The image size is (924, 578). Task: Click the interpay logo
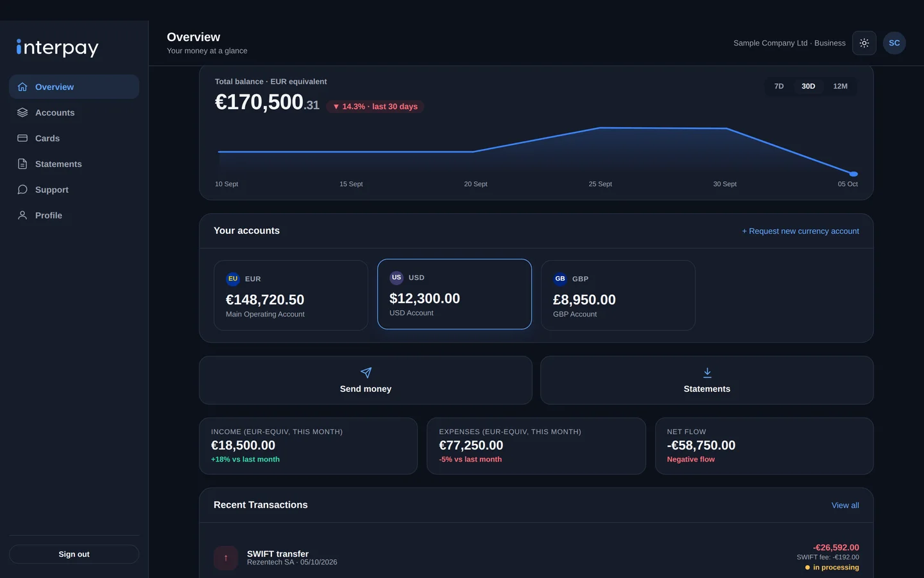pyautogui.click(x=57, y=48)
